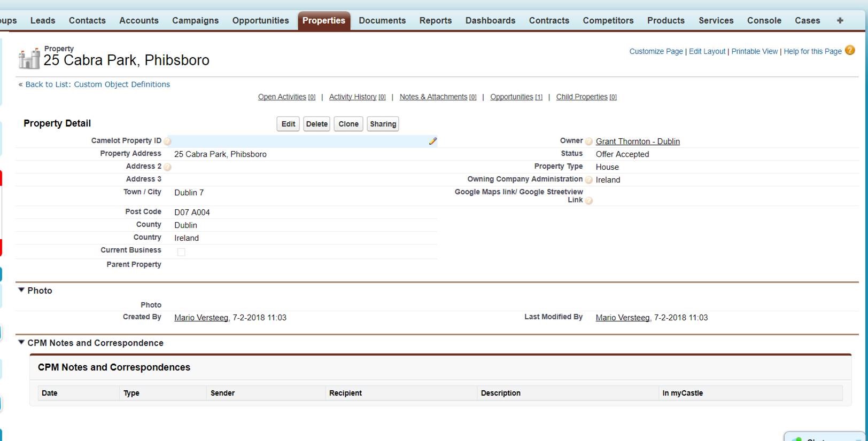Collapse the CPM Notes and Correspondence section

[x=21, y=342]
